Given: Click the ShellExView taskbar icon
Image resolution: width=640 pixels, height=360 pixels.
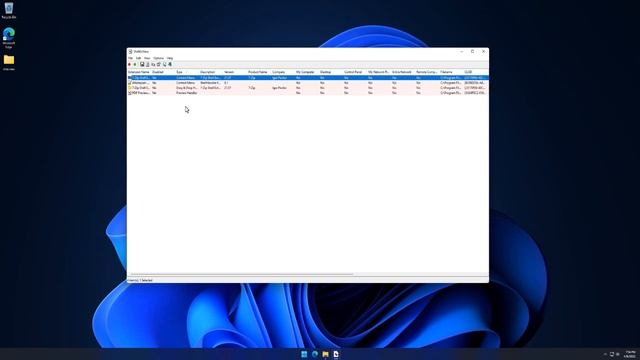Looking at the screenshot, I should pyautogui.click(x=336, y=354).
